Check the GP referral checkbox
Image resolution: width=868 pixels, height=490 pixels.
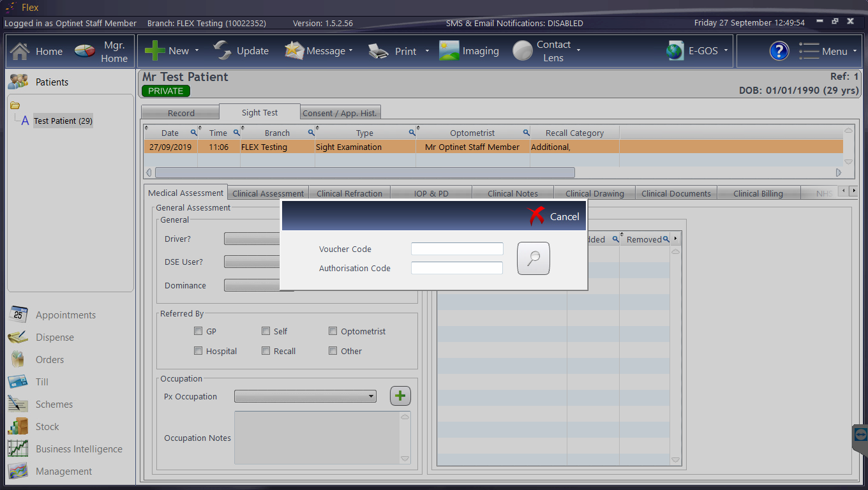[198, 330]
